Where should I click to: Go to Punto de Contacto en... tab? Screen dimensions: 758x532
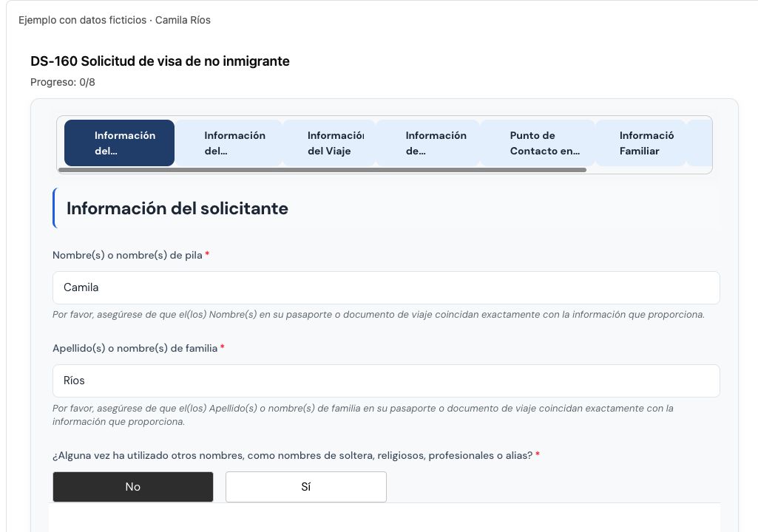[x=538, y=143]
